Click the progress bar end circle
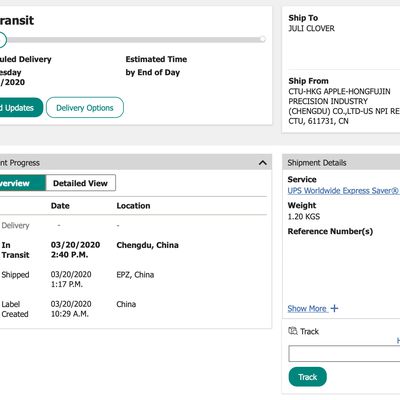 pos(263,39)
